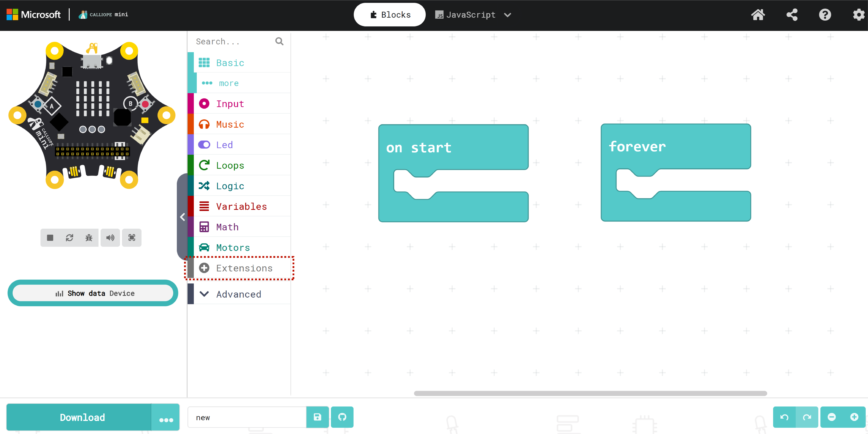Open the Basic blocks category

(x=239, y=63)
